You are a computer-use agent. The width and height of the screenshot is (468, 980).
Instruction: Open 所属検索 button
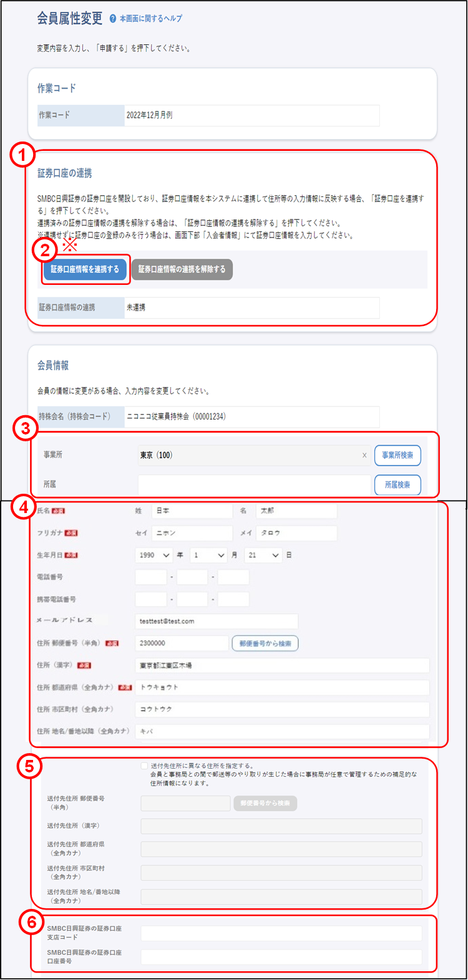coord(397,485)
